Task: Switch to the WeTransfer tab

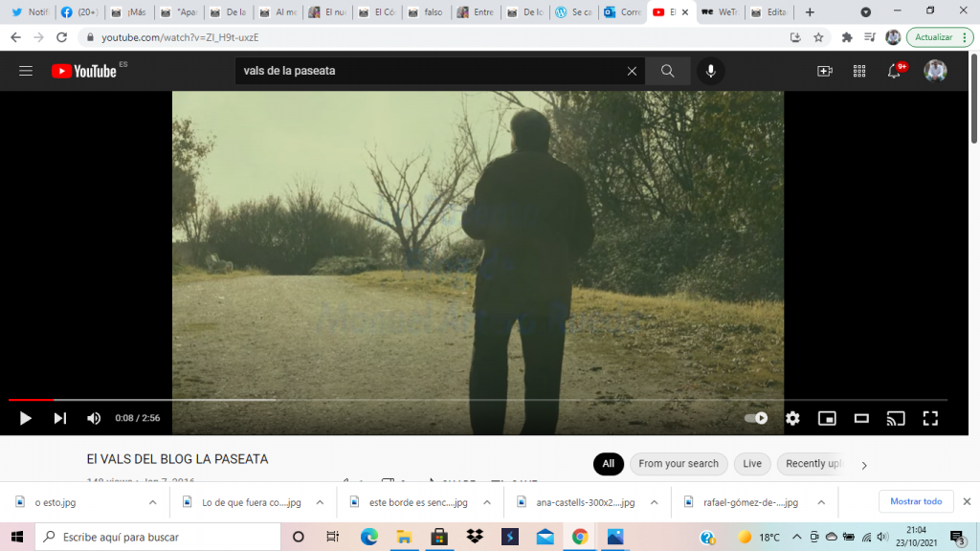Action: 720,11
